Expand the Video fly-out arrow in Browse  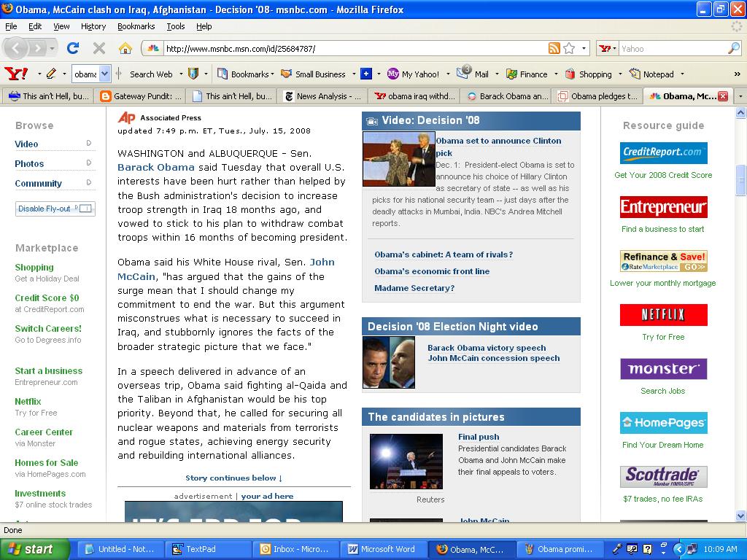[89, 144]
